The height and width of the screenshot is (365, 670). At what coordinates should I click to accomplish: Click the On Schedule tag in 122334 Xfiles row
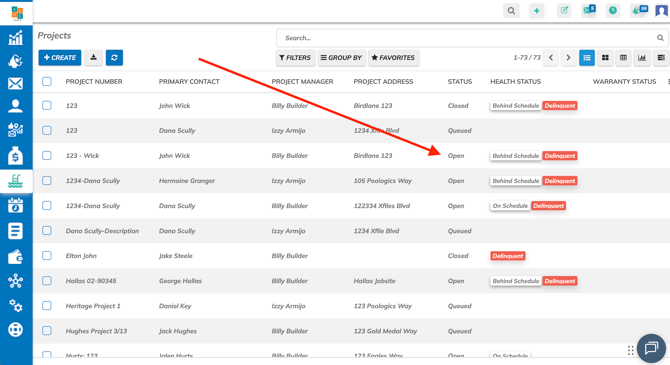click(510, 206)
